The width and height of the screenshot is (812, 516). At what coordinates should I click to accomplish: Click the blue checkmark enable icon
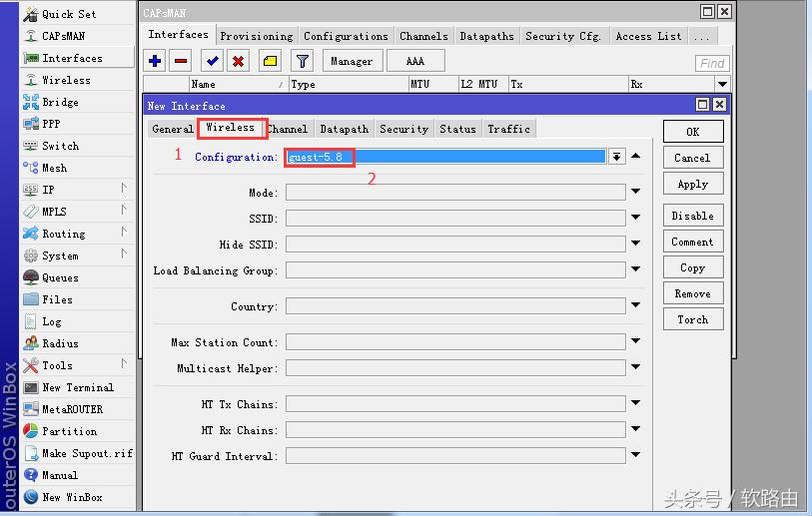pyautogui.click(x=212, y=61)
